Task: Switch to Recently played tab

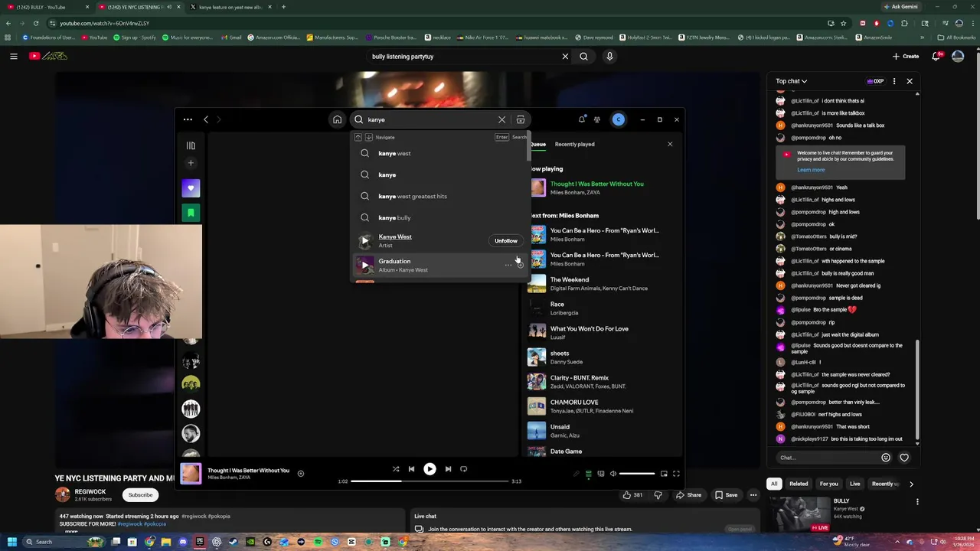Action: point(574,144)
